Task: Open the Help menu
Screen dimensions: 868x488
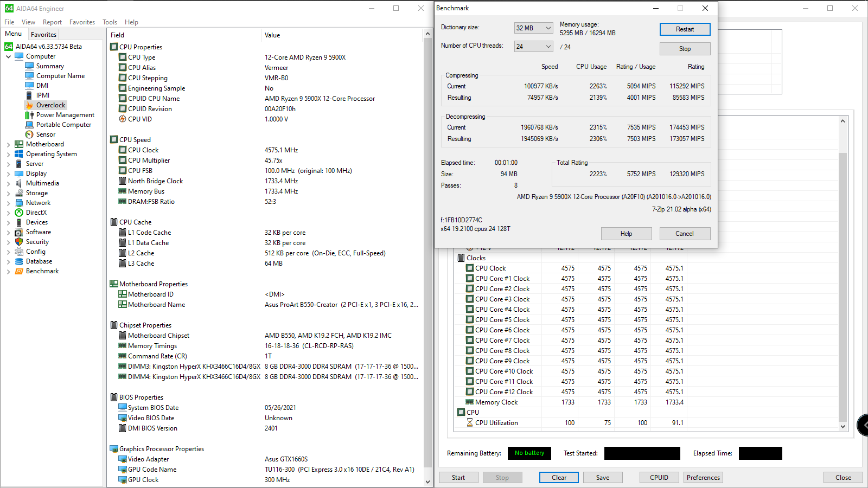Action: click(131, 22)
